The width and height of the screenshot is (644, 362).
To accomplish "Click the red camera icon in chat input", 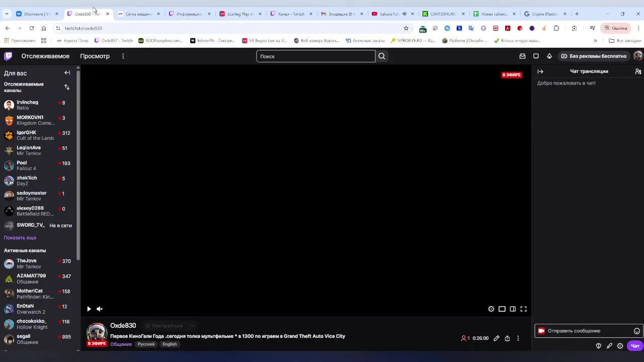I will 541,331.
